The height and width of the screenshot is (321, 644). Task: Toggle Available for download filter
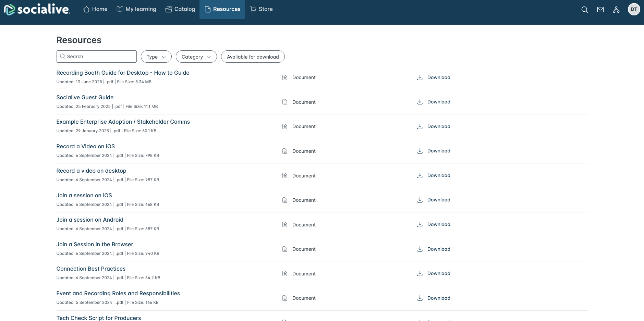point(253,57)
